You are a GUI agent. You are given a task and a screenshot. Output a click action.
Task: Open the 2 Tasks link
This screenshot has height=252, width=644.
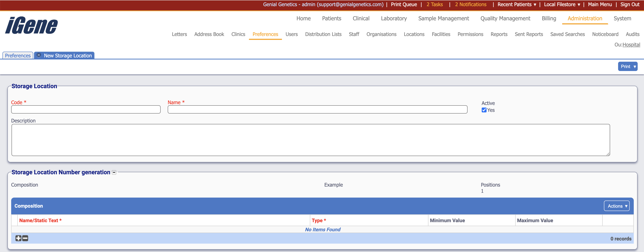[435, 4]
